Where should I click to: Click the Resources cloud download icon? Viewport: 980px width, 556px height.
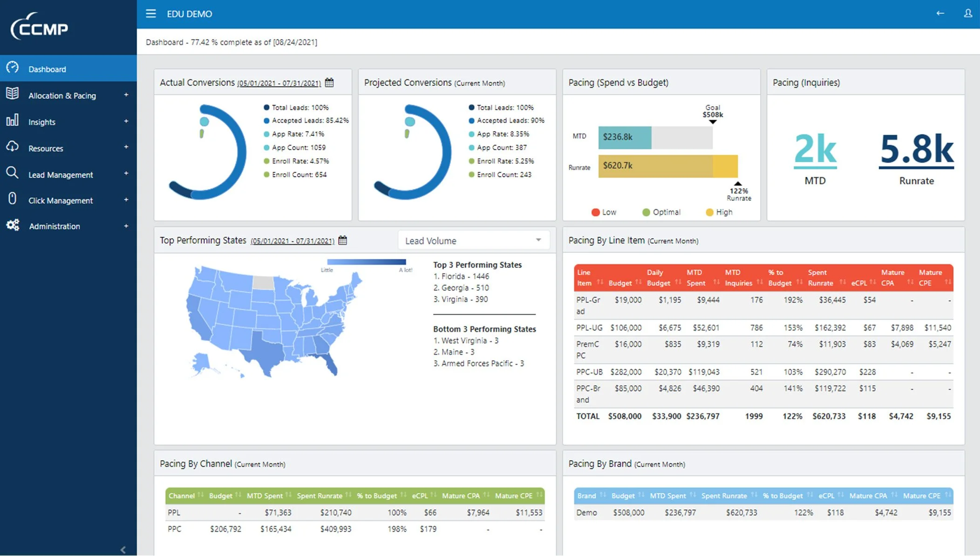(x=13, y=146)
